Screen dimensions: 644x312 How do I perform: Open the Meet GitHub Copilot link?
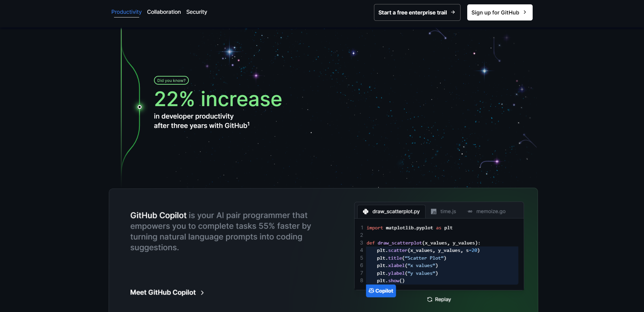[x=167, y=293]
